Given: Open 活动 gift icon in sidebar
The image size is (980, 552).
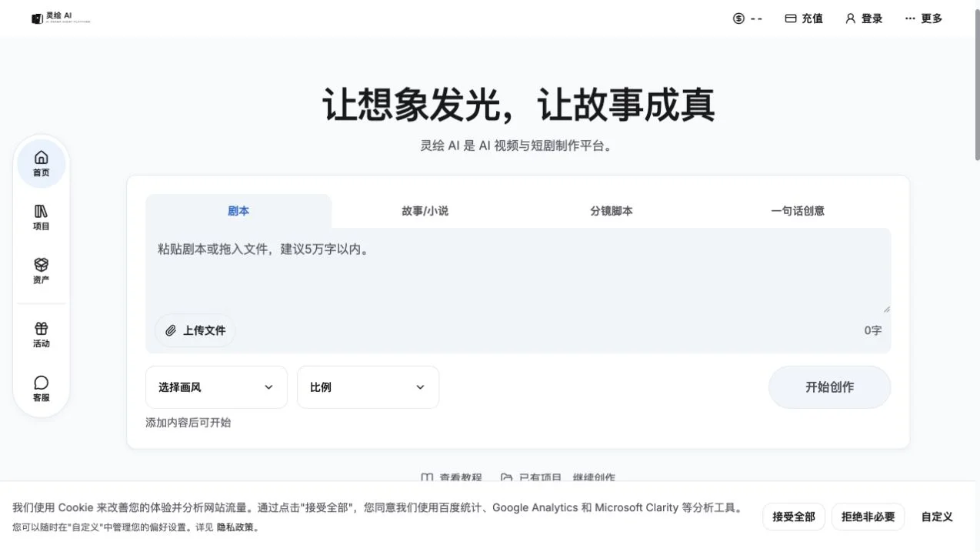Looking at the screenshot, I should [x=42, y=335].
